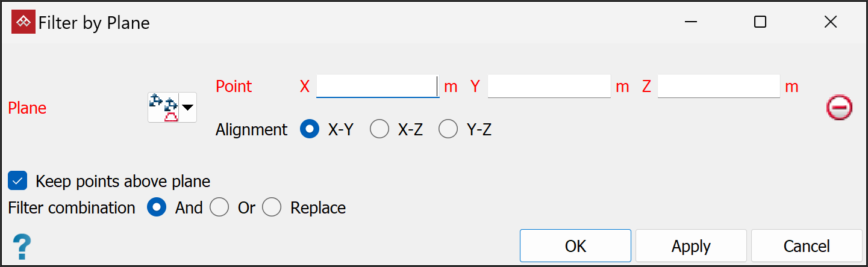Open help with the question mark icon
Image resolution: width=868 pixels, height=267 pixels.
coord(22,247)
